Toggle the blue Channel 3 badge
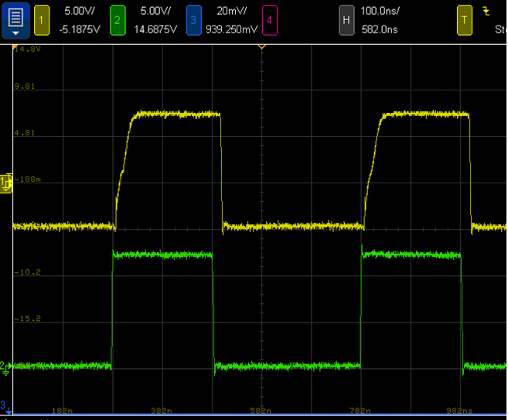The image size is (508, 420). [193, 20]
